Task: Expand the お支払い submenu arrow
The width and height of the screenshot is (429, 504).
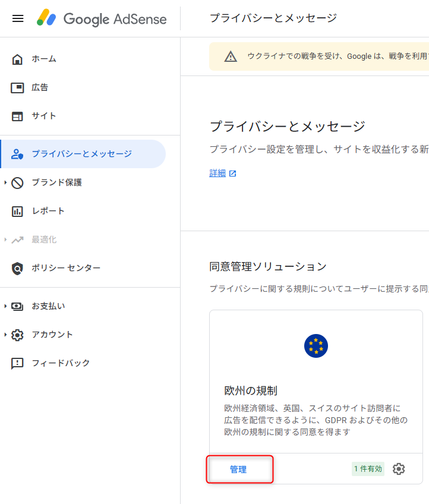Action: (5, 306)
